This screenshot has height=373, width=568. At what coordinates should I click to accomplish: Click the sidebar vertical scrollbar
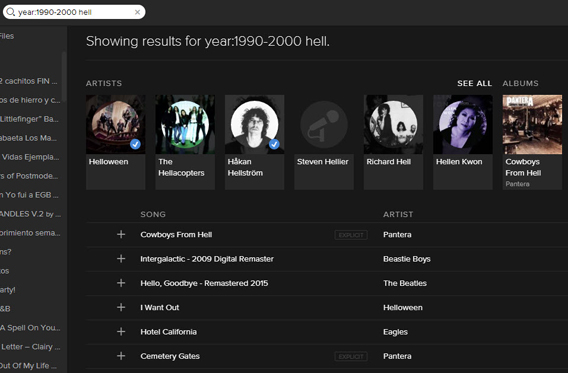pos(64,77)
